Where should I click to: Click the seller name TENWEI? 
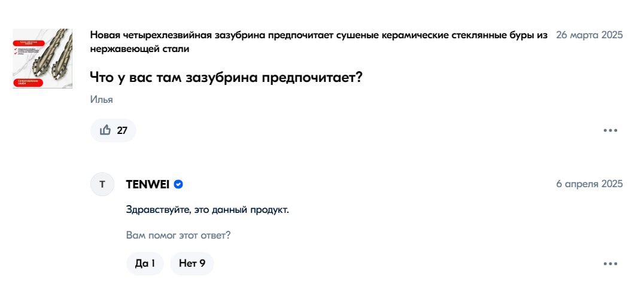(147, 184)
